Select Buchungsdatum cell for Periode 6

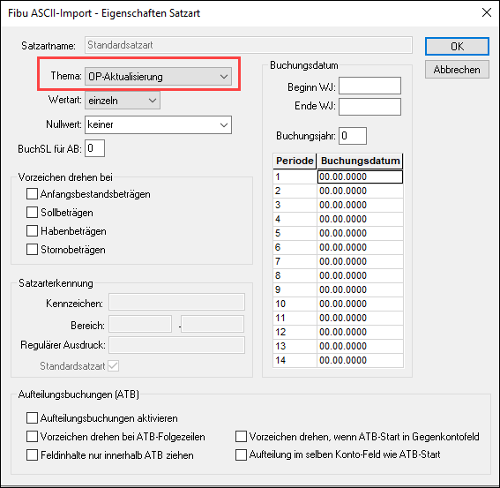(360, 247)
